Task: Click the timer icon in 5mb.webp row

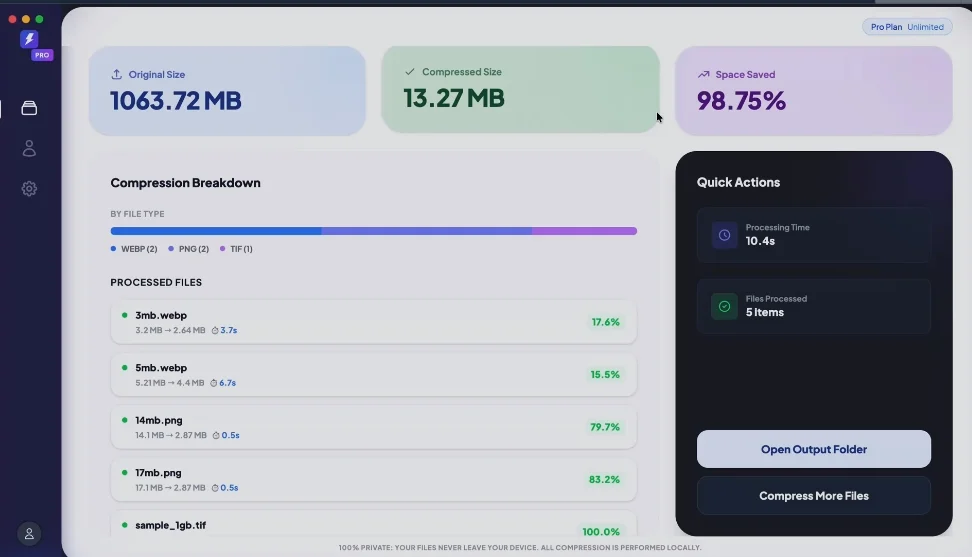Action: (214, 383)
